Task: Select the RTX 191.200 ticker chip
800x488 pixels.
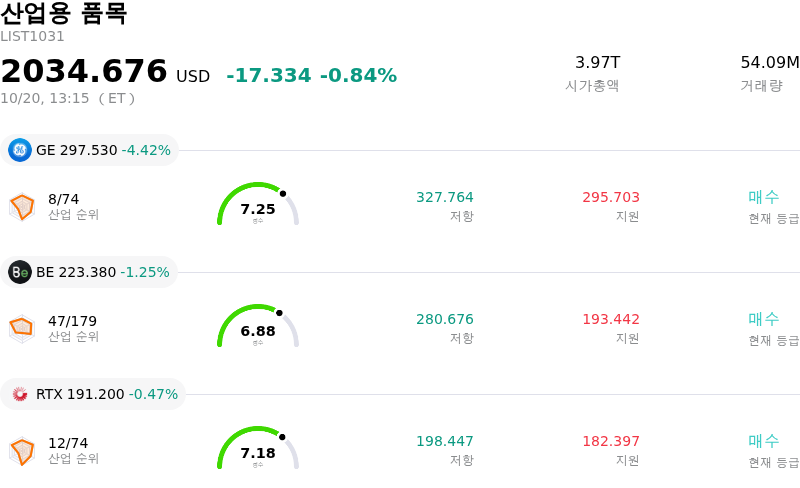Action: 93,394
